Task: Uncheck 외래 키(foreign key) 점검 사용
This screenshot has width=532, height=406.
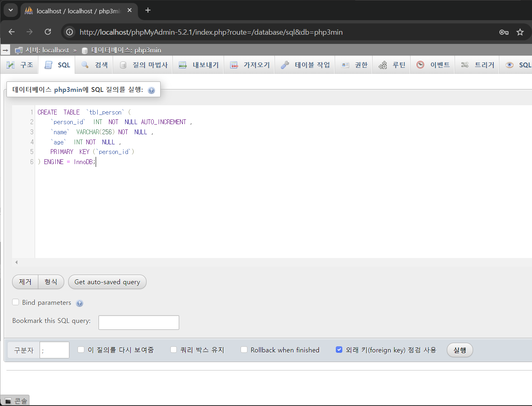Action: pyautogui.click(x=339, y=350)
